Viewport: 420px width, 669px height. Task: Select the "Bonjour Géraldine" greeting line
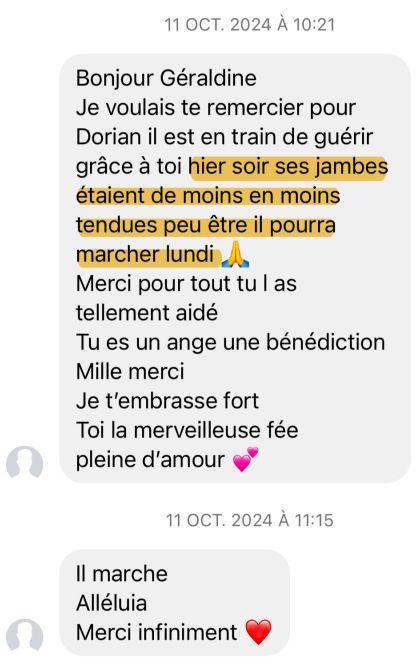coord(166,78)
